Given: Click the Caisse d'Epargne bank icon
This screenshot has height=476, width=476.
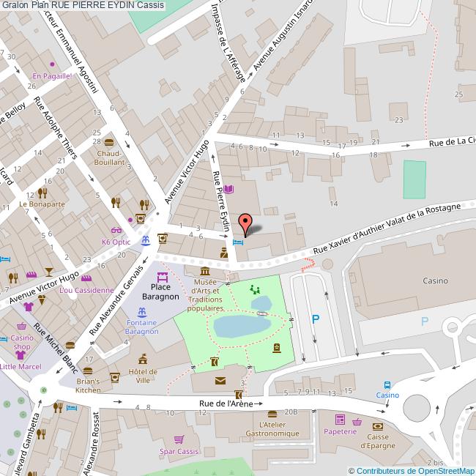Looking at the screenshot, I should pyautogui.click(x=377, y=425).
